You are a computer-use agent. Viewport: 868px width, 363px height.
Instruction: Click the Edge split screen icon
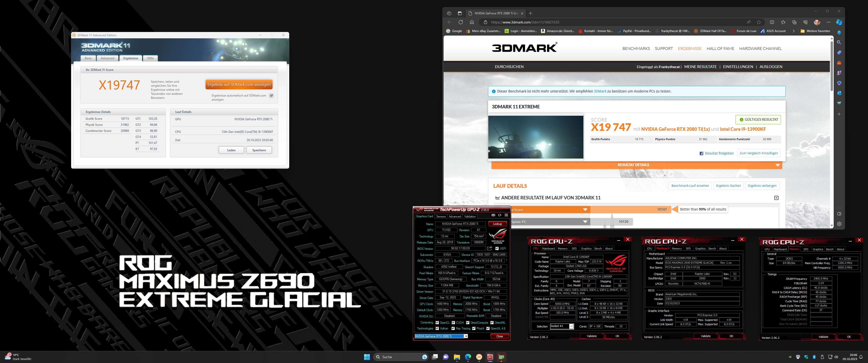pos(772,22)
